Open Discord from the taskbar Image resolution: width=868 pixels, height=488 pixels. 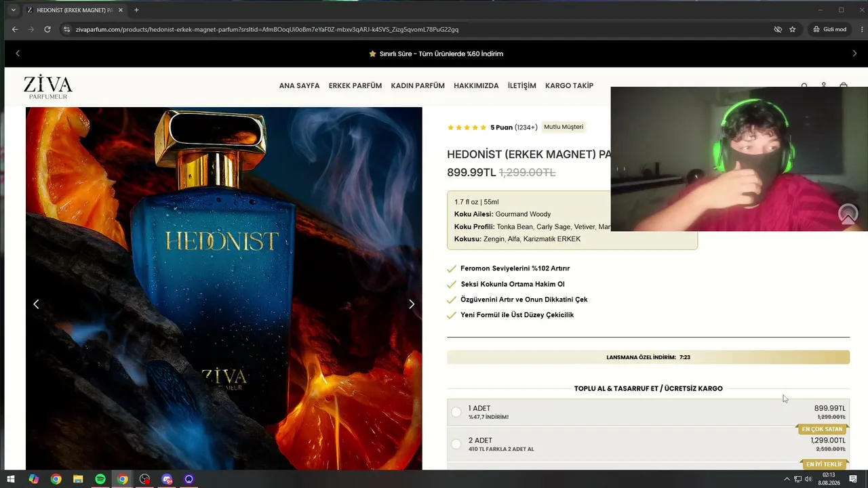(x=167, y=479)
